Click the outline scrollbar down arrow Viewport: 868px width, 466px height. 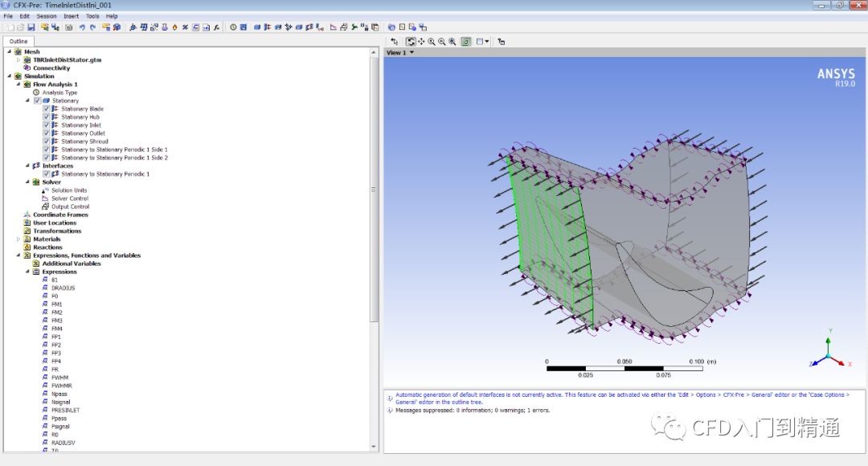pos(374,447)
